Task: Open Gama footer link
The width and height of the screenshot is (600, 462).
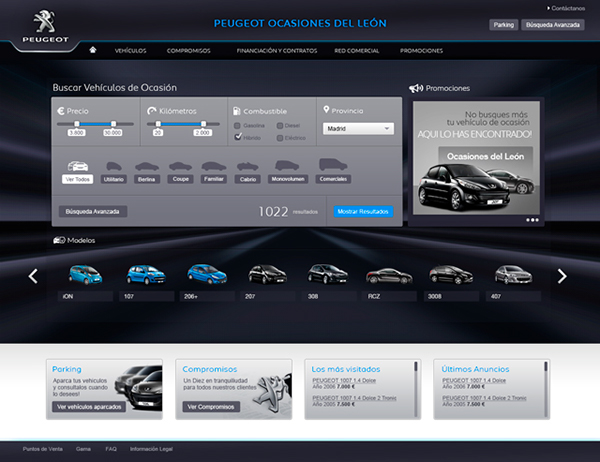Action: [83, 449]
